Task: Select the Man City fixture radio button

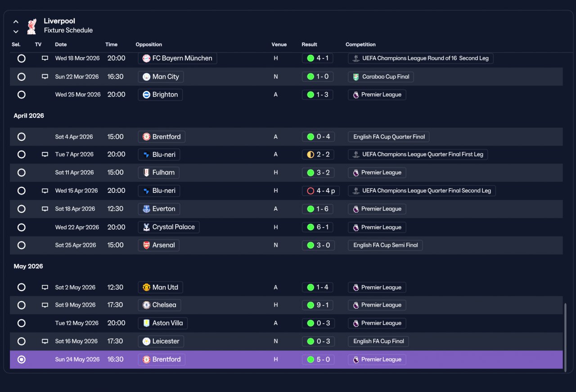Action: [x=21, y=77]
